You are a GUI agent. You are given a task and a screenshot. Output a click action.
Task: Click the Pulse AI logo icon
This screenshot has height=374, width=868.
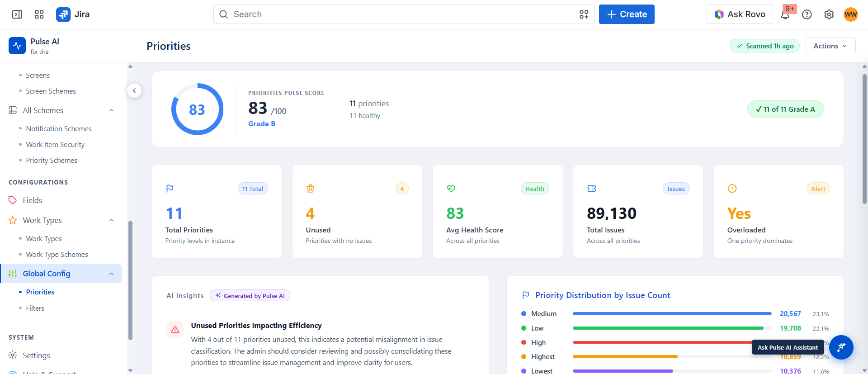click(x=17, y=46)
